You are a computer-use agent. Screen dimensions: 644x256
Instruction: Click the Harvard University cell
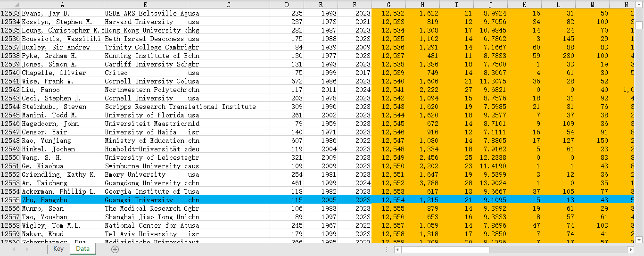click(145, 22)
